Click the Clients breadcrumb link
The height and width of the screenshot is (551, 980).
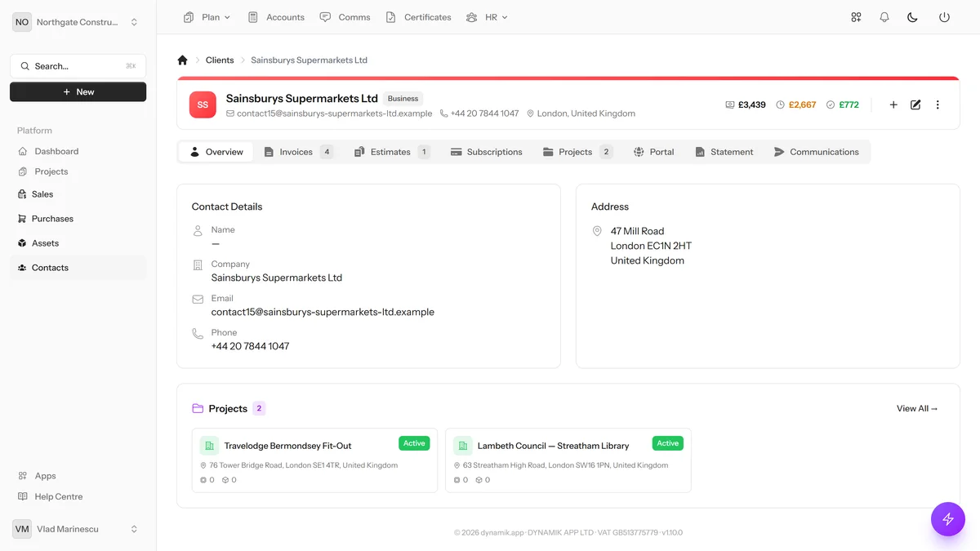220,60
